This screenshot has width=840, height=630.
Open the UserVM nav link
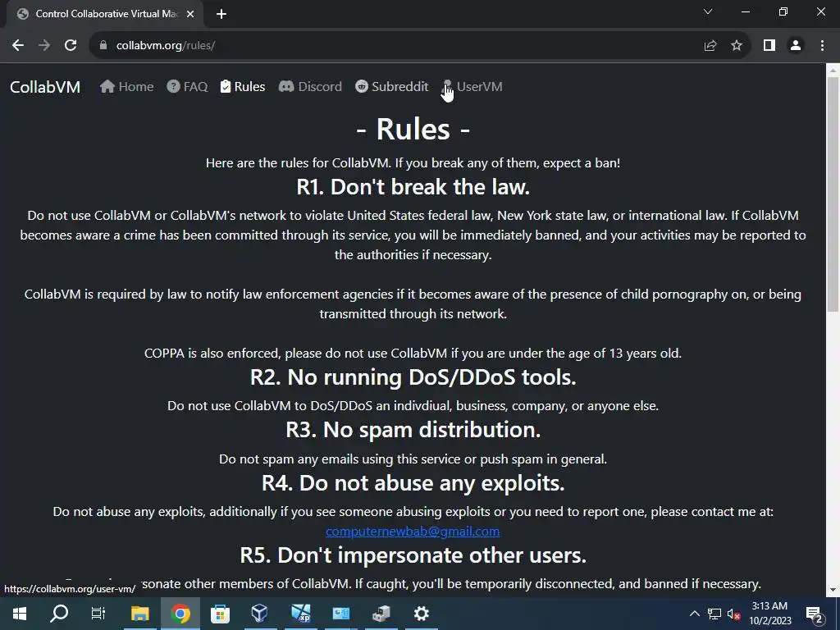tap(472, 87)
